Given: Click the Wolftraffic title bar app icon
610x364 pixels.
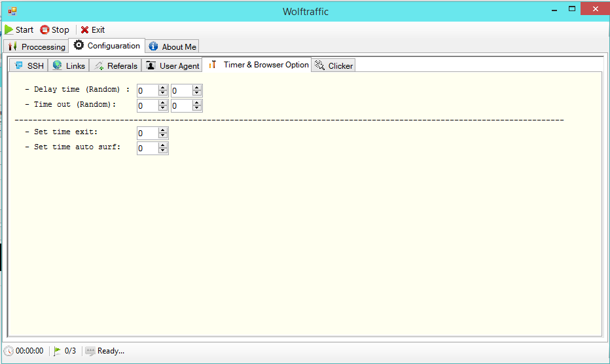Looking at the screenshot, I should point(12,10).
